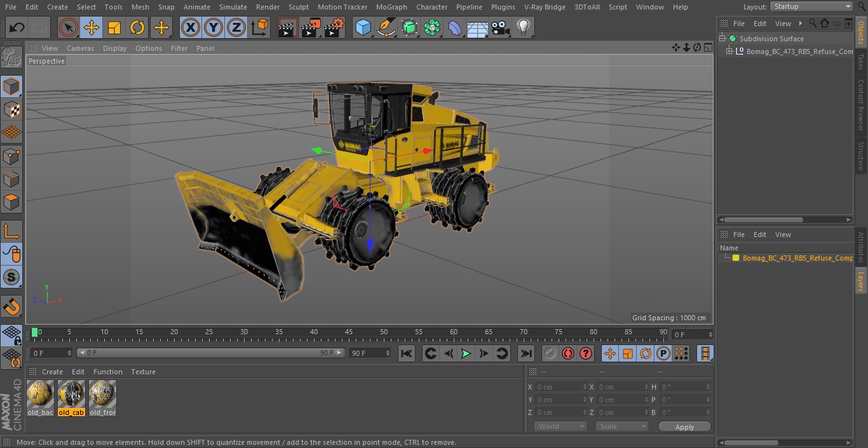Screen dimensions: 868x448
Task: Activate the Move tool
Action: (x=92, y=27)
